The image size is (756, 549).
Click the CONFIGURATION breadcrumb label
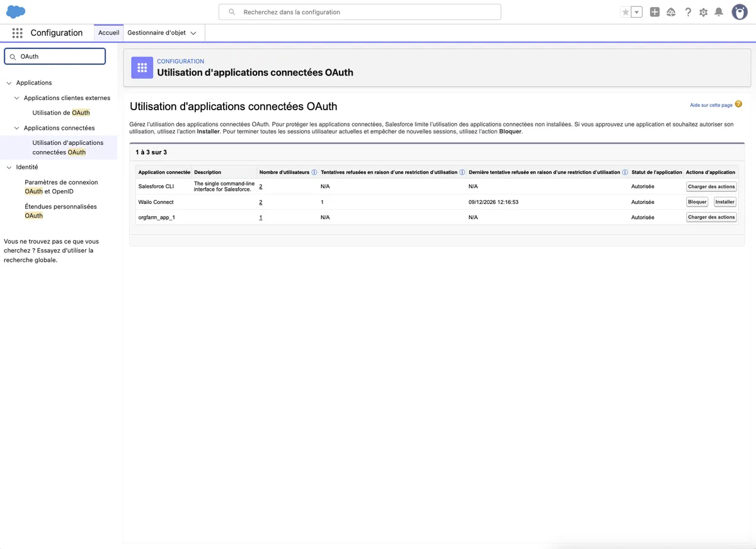coord(180,62)
